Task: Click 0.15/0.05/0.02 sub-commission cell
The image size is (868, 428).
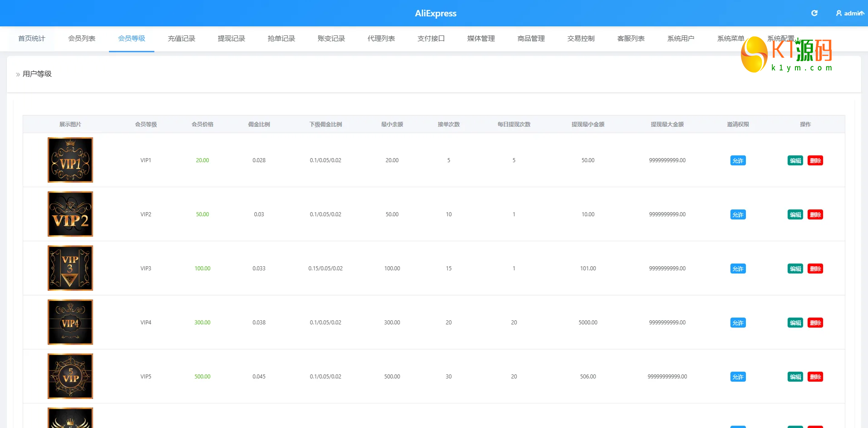Action: pyautogui.click(x=326, y=269)
